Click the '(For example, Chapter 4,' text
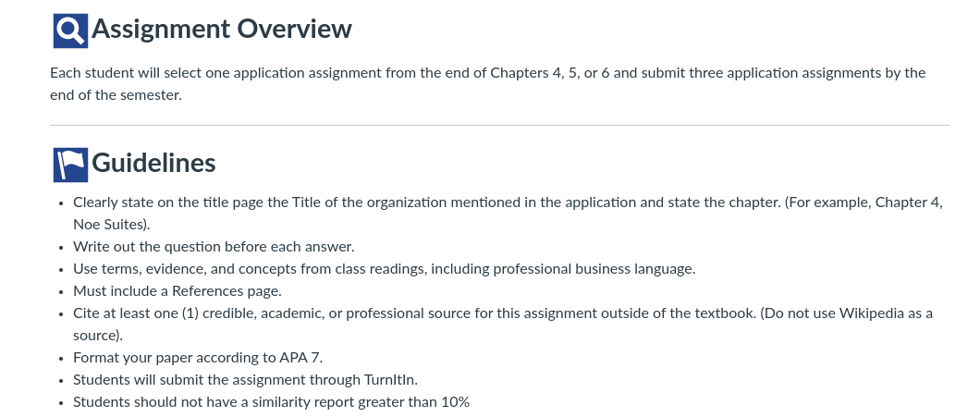The width and height of the screenshot is (980, 417). [864, 202]
